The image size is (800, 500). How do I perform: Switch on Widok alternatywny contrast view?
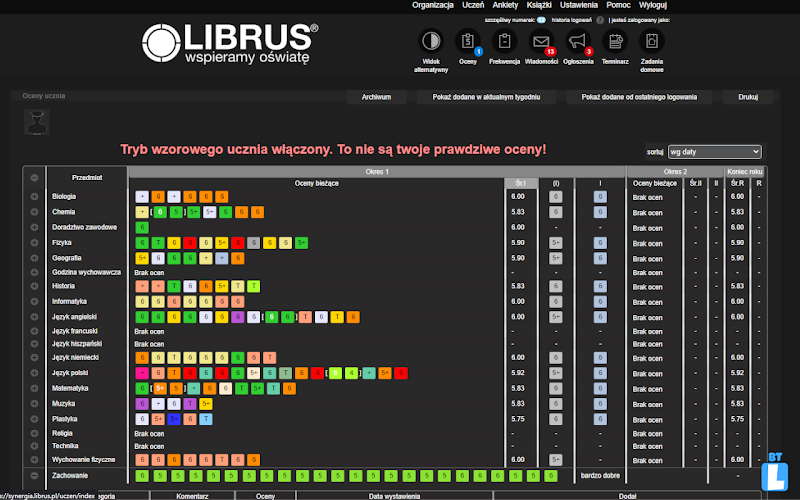click(x=430, y=42)
